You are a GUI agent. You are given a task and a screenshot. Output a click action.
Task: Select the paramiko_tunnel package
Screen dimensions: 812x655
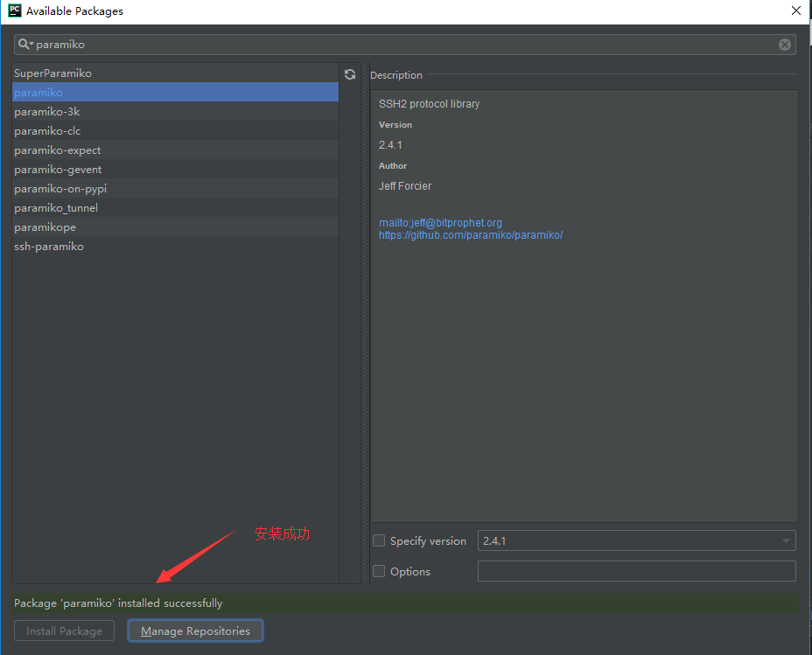pyautogui.click(x=175, y=207)
